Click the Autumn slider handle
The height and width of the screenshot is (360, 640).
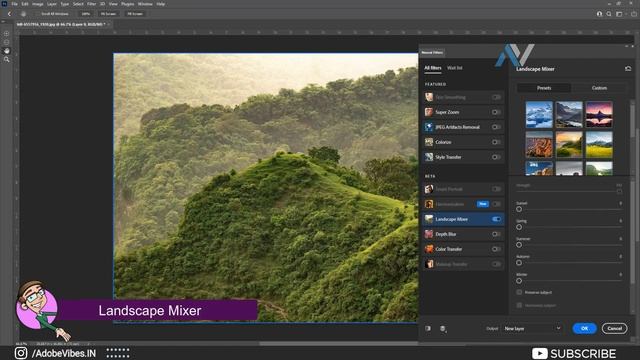pos(519,263)
